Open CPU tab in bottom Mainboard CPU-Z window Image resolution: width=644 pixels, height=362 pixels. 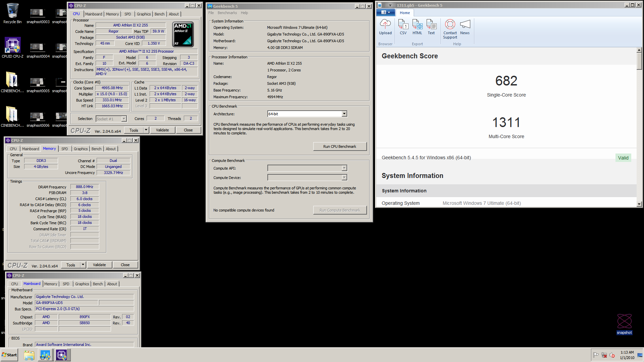click(14, 284)
